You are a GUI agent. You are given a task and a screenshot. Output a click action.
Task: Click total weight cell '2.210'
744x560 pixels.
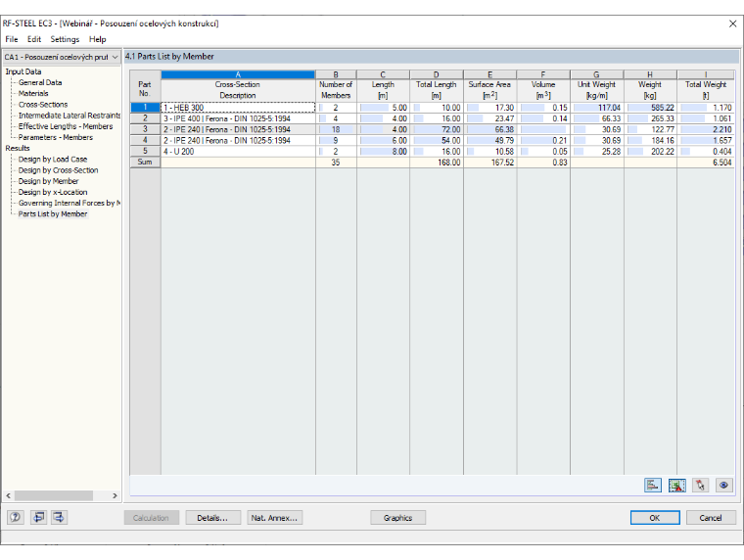(706, 129)
